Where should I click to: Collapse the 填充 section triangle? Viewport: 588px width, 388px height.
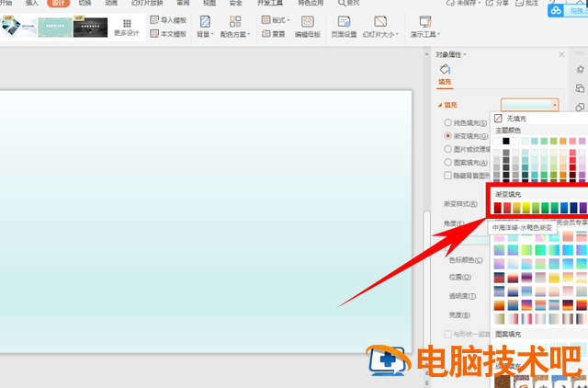point(440,106)
